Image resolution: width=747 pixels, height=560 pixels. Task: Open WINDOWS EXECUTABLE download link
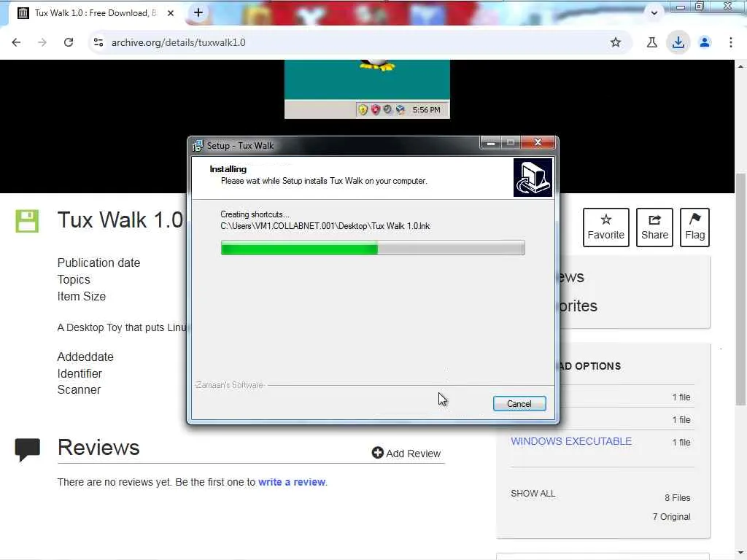click(x=571, y=441)
